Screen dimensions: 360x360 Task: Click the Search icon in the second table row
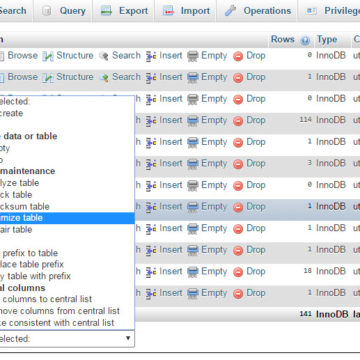click(104, 78)
